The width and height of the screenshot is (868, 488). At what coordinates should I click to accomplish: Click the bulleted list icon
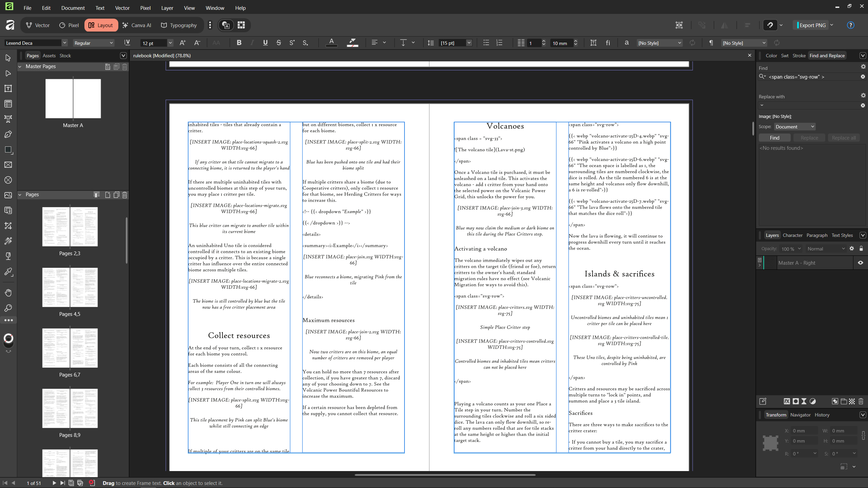pos(486,43)
